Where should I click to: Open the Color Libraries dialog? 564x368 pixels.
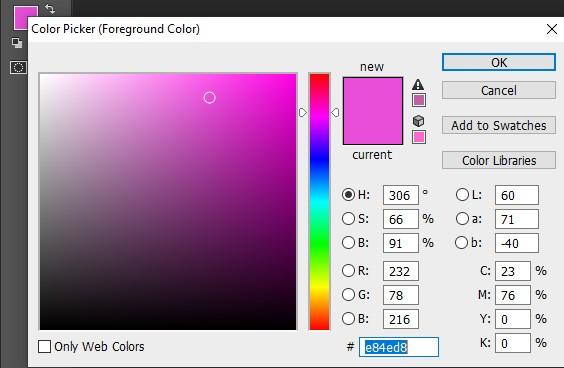[499, 160]
